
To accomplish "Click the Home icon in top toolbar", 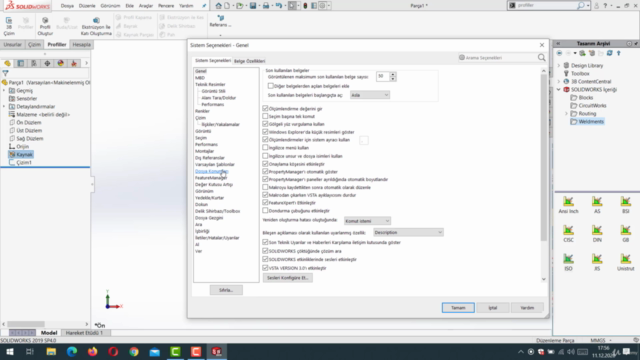I will pyautogui.click(x=218, y=6).
